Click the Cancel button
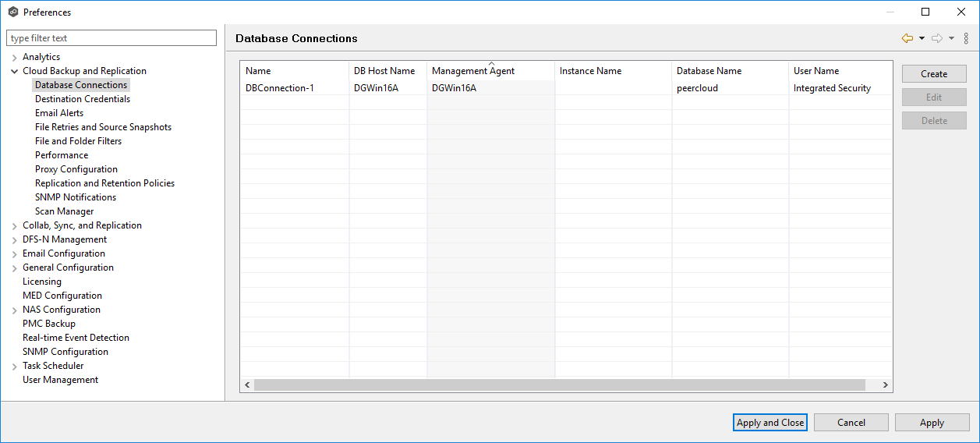 pos(851,423)
